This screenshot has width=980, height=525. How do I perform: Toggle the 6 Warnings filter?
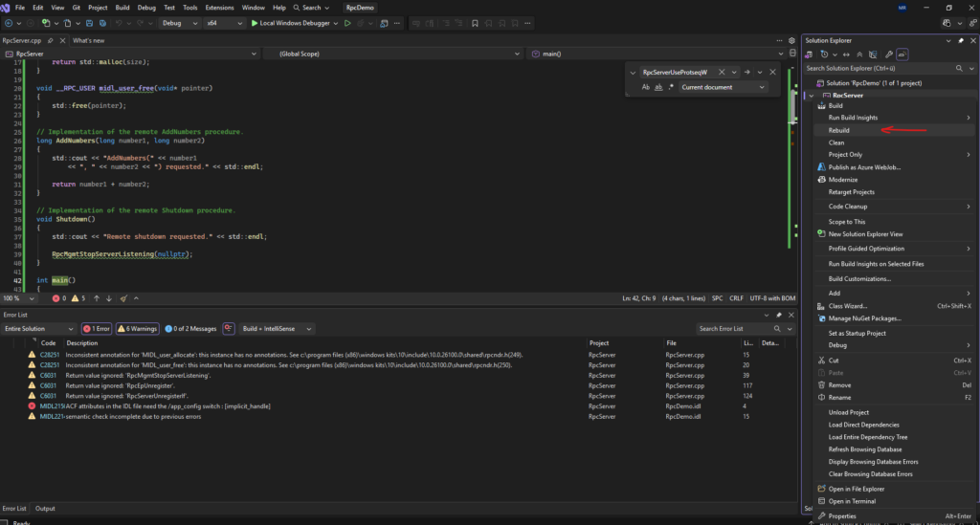pos(137,328)
